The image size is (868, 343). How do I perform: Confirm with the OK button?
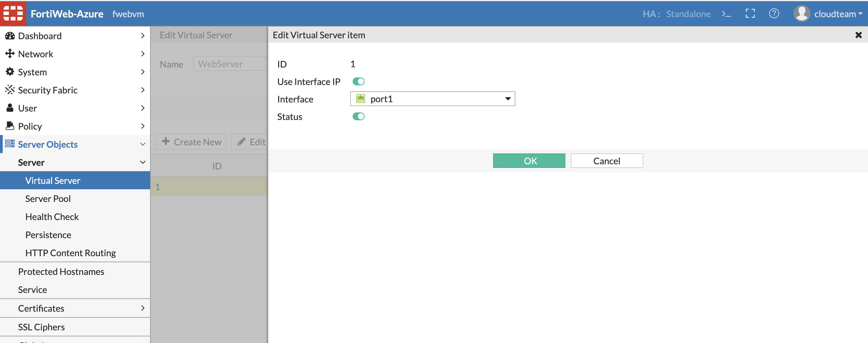click(529, 161)
